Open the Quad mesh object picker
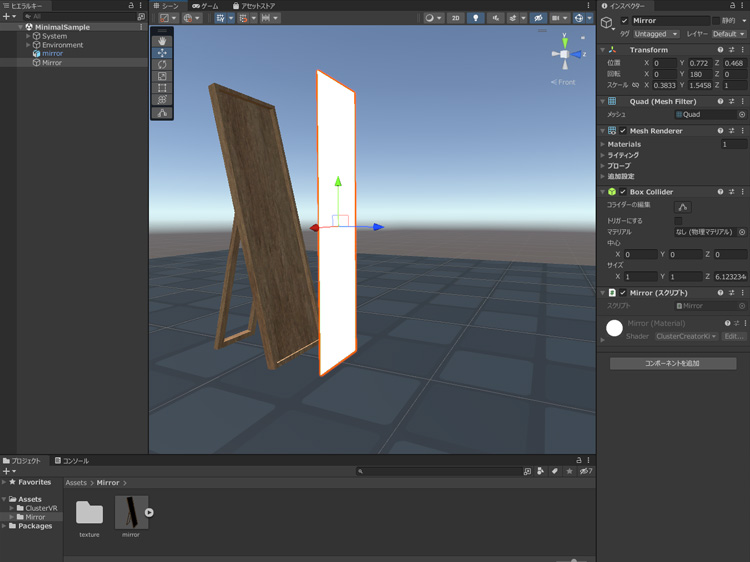 coord(742,115)
